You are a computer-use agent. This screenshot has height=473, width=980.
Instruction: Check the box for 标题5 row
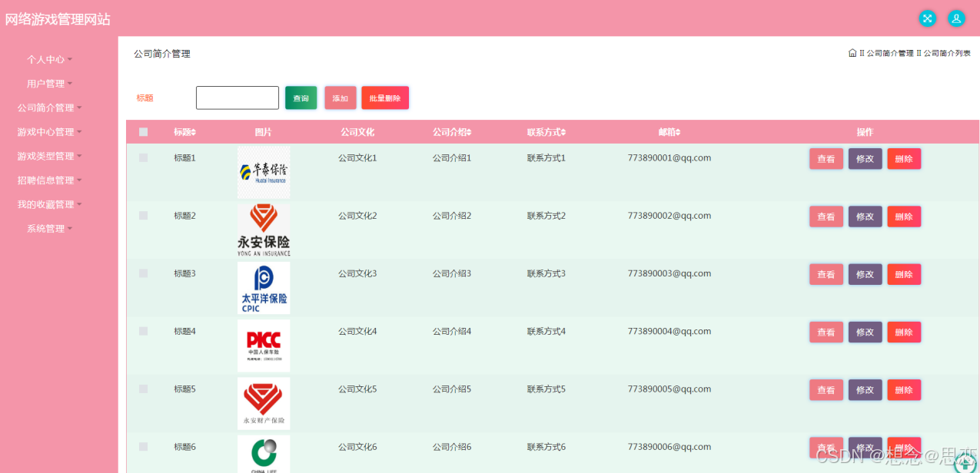[x=144, y=389]
